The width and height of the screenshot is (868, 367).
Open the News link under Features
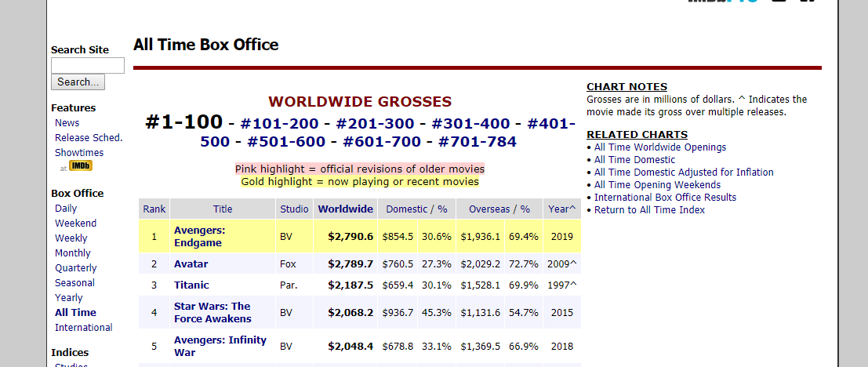point(67,123)
